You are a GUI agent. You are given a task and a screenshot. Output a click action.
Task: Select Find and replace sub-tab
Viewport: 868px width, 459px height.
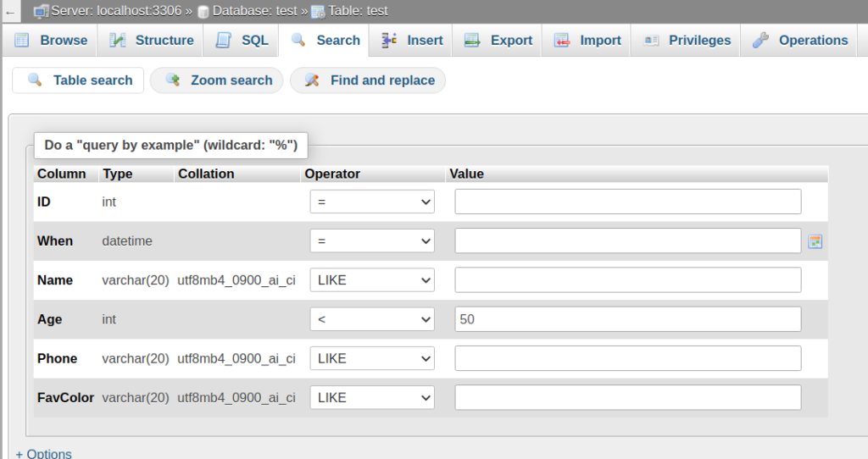coord(370,80)
